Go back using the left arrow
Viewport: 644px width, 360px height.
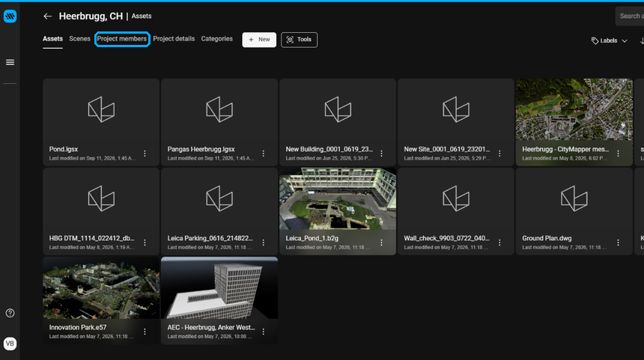click(x=48, y=16)
